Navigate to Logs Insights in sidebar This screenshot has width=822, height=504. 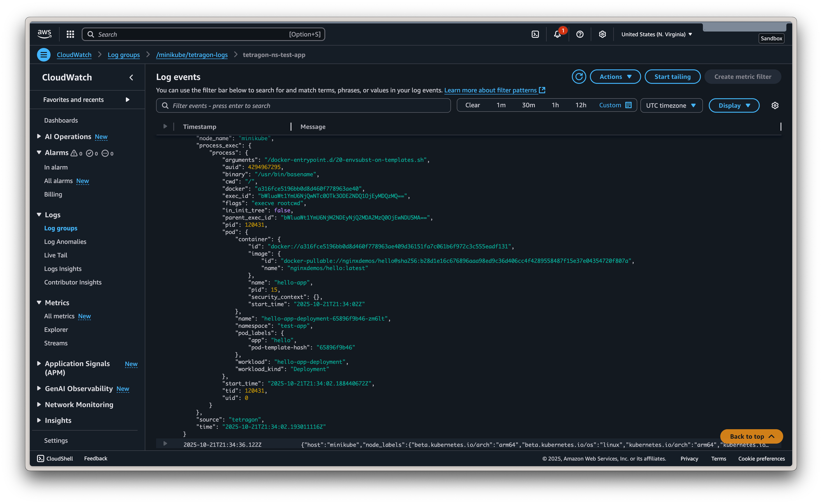click(62, 269)
